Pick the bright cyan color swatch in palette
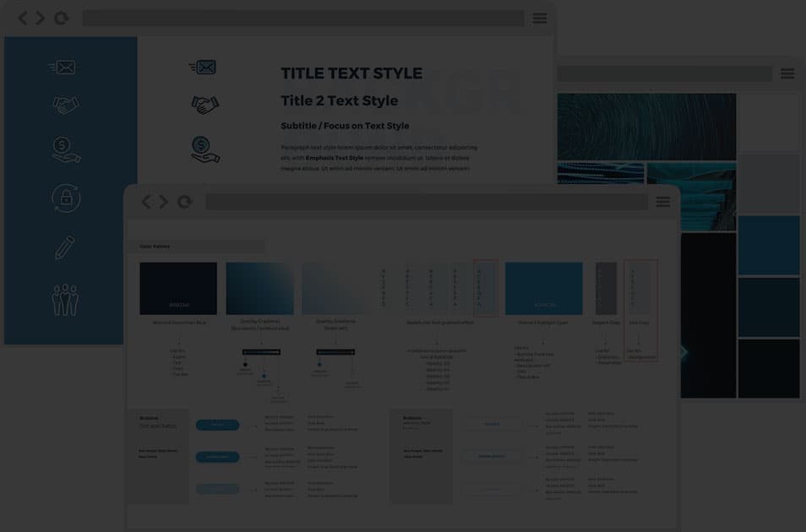The image size is (806, 532). (543, 288)
